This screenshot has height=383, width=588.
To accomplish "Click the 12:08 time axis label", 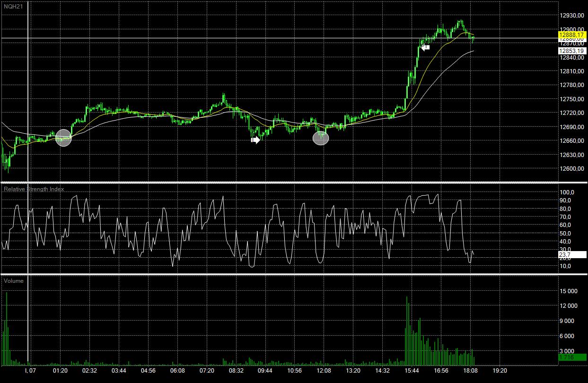I will 324,371.
